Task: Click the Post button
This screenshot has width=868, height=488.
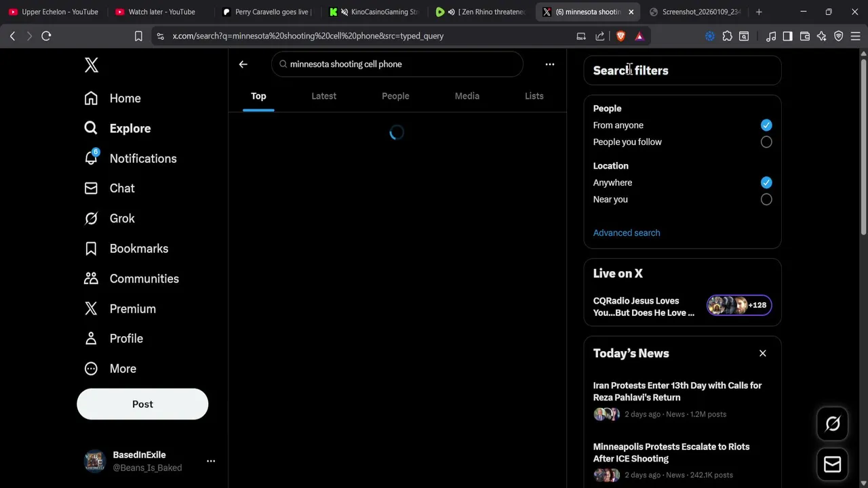Action: (142, 404)
